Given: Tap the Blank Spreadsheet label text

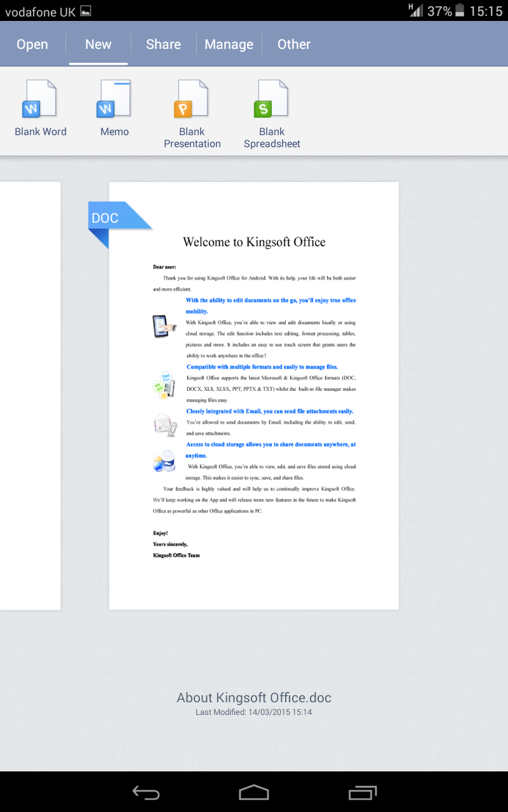Looking at the screenshot, I should tap(272, 138).
